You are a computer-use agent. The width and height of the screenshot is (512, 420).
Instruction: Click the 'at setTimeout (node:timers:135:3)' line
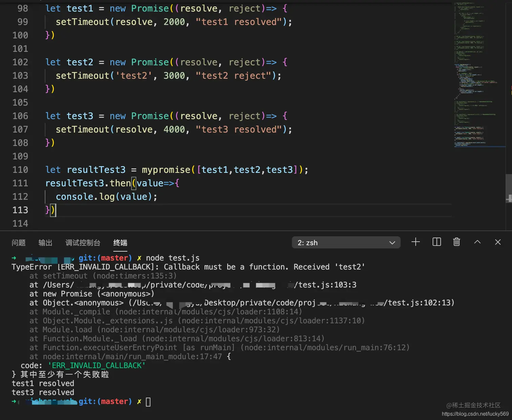click(103, 276)
